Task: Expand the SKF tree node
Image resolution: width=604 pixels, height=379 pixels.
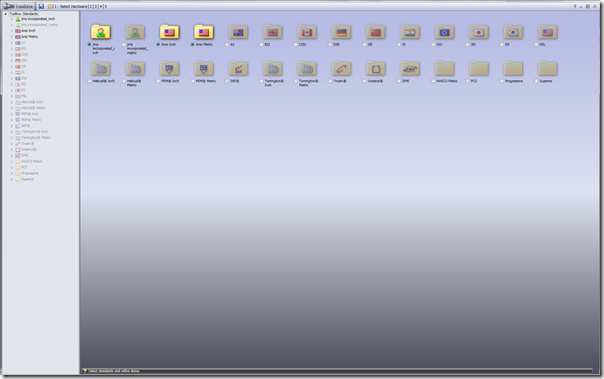Action: [x=12, y=126]
